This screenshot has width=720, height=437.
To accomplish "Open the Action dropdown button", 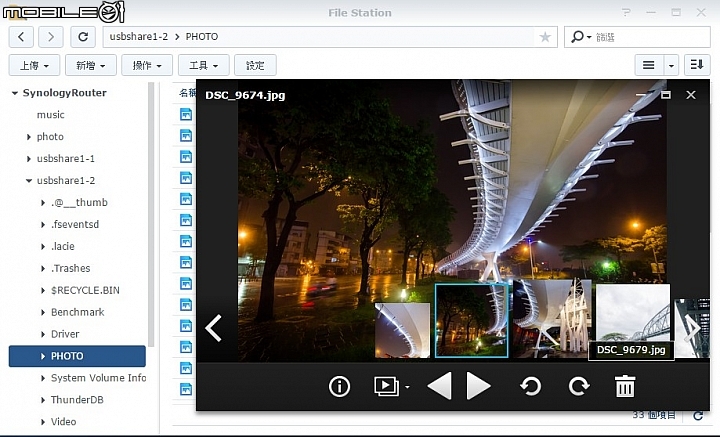I will click(x=147, y=65).
